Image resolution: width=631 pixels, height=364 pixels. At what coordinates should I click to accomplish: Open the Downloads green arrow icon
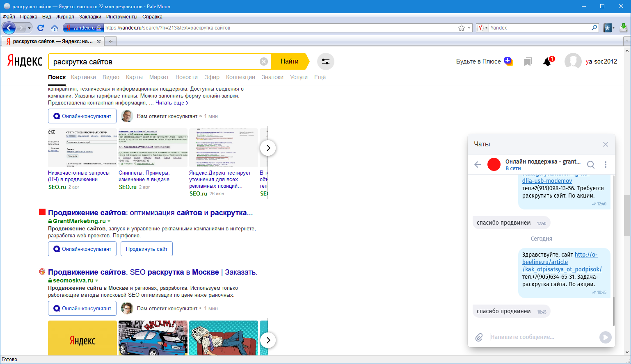(624, 28)
